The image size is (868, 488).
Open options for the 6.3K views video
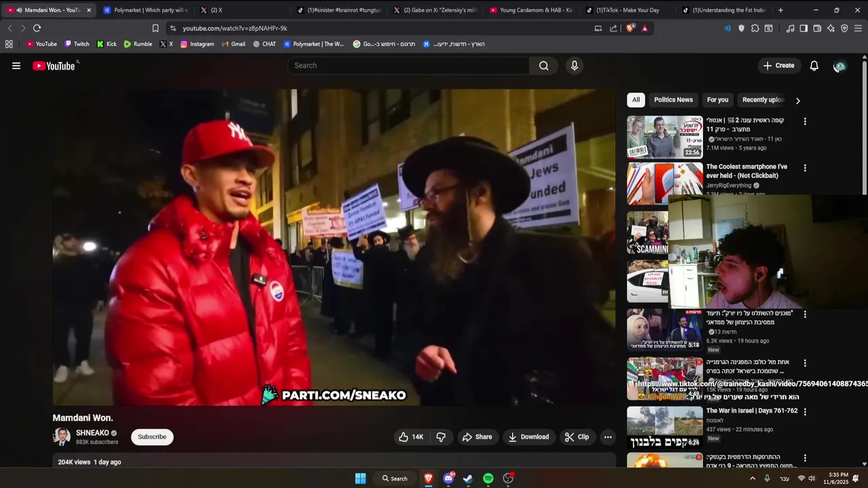coord(805,314)
